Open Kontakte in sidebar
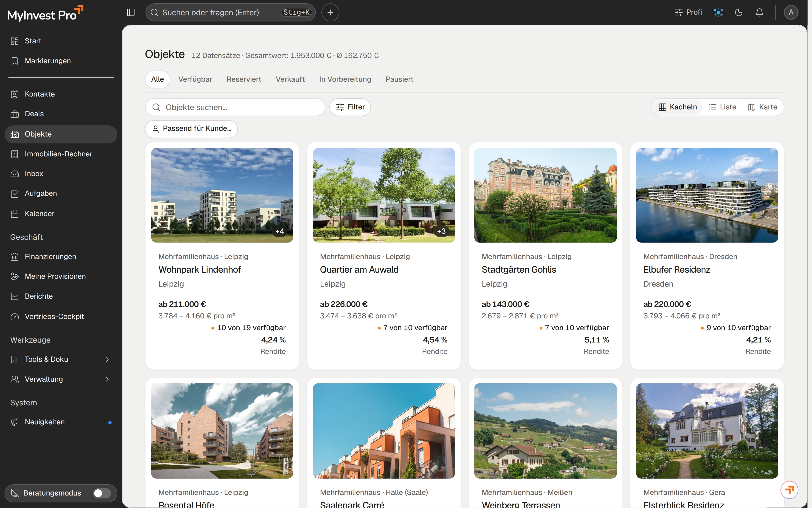The image size is (812, 508). (61, 94)
